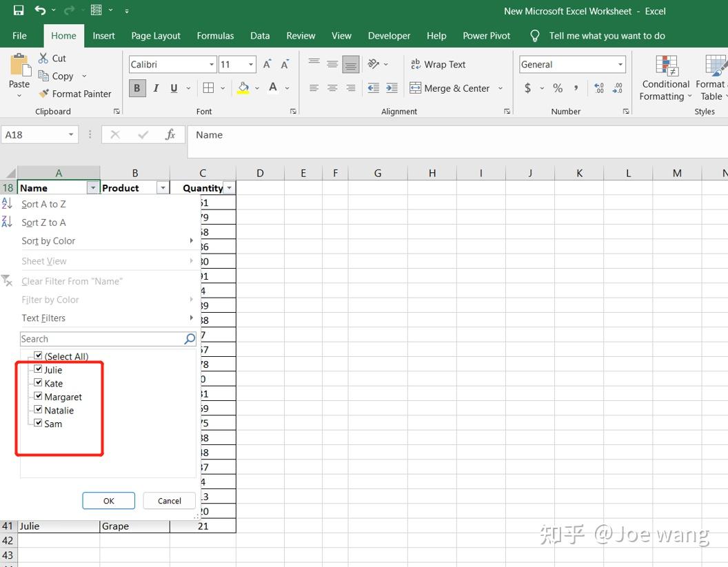
Task: Toggle Underline formatting
Action: [174, 88]
